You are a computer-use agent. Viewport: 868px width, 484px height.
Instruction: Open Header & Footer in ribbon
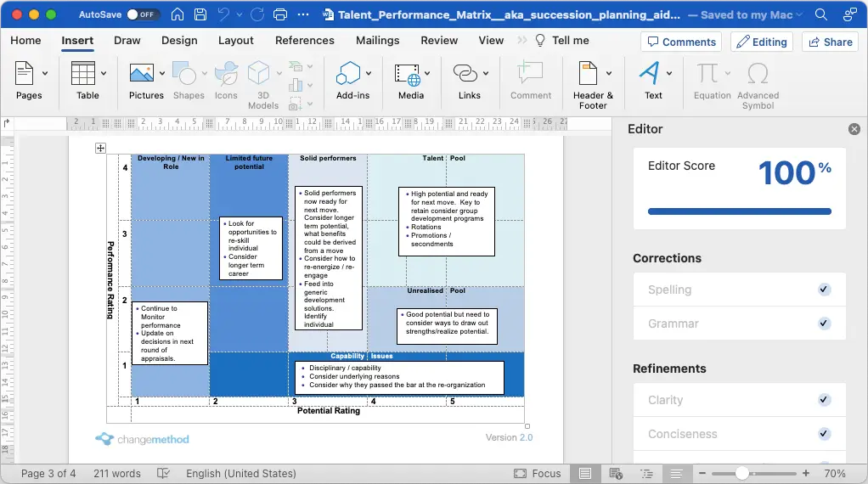click(588, 74)
